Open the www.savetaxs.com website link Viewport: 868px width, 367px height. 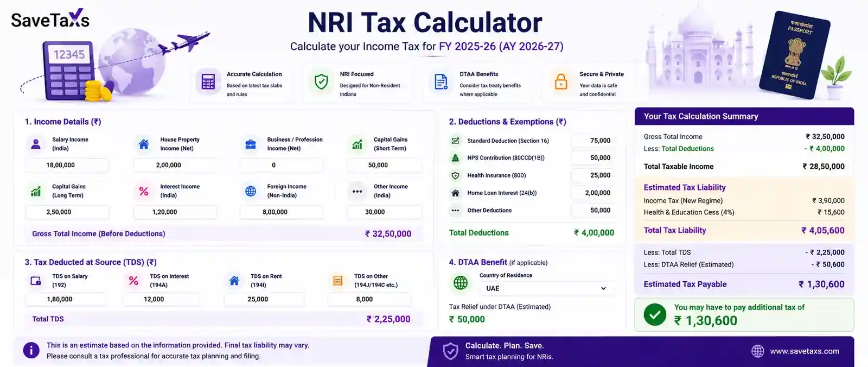[x=805, y=351]
